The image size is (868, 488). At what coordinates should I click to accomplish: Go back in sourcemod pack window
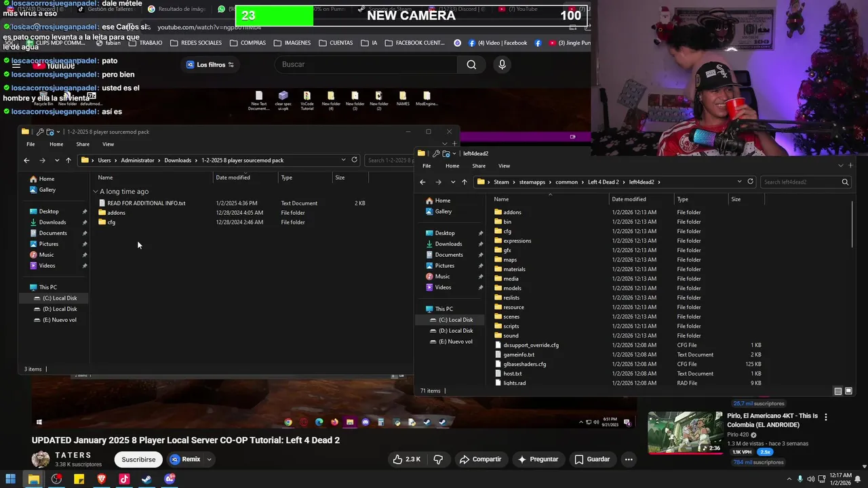(x=26, y=161)
